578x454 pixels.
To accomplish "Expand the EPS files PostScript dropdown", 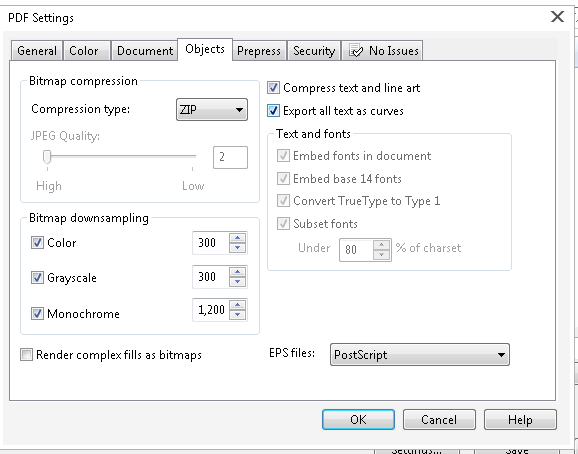I will (x=420, y=355).
